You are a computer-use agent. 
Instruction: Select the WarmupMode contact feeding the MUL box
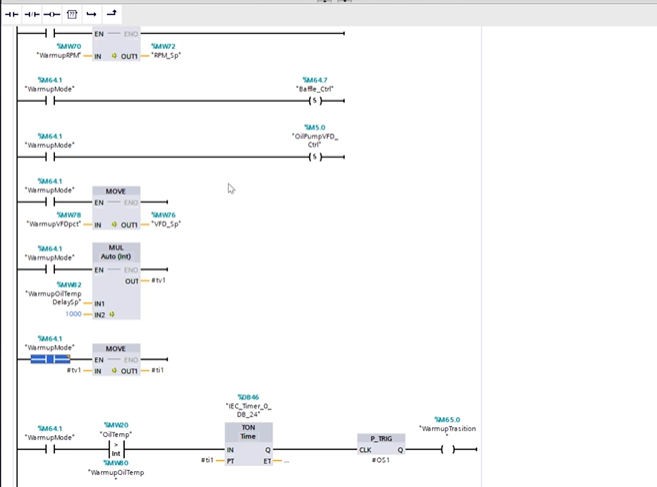pyautogui.click(x=50, y=269)
